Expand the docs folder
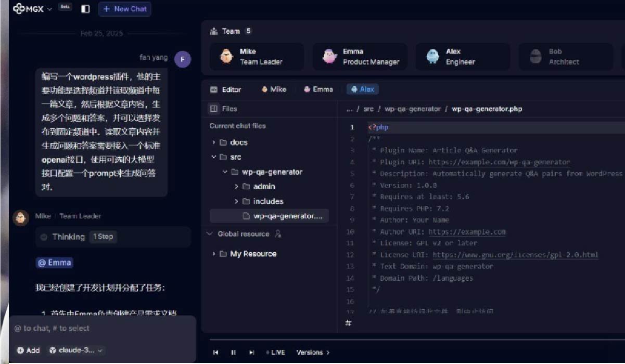 click(214, 142)
